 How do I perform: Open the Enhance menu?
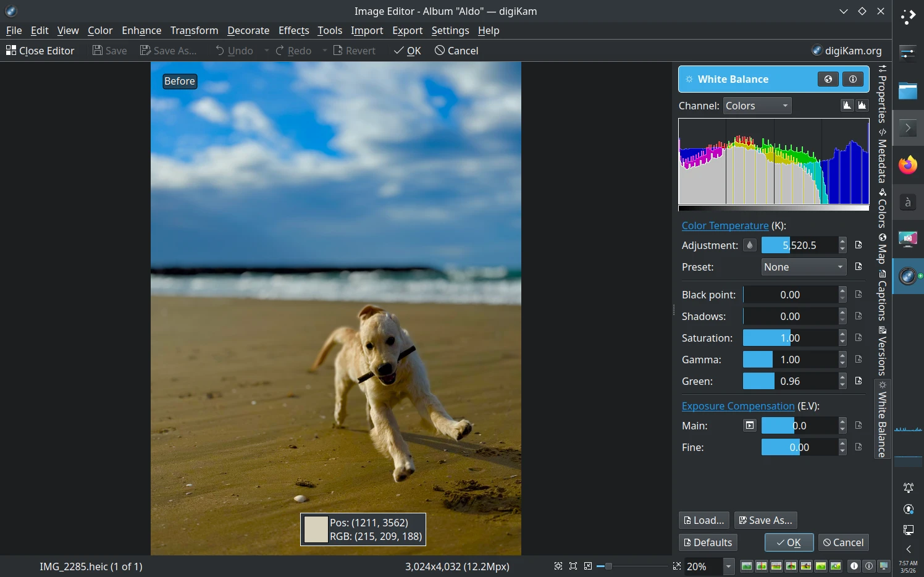pos(141,30)
